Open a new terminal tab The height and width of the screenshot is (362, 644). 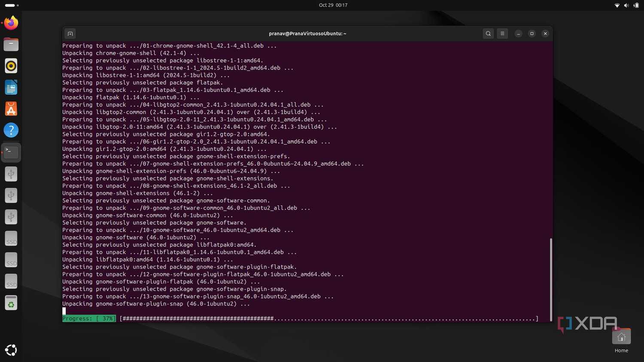(x=70, y=33)
